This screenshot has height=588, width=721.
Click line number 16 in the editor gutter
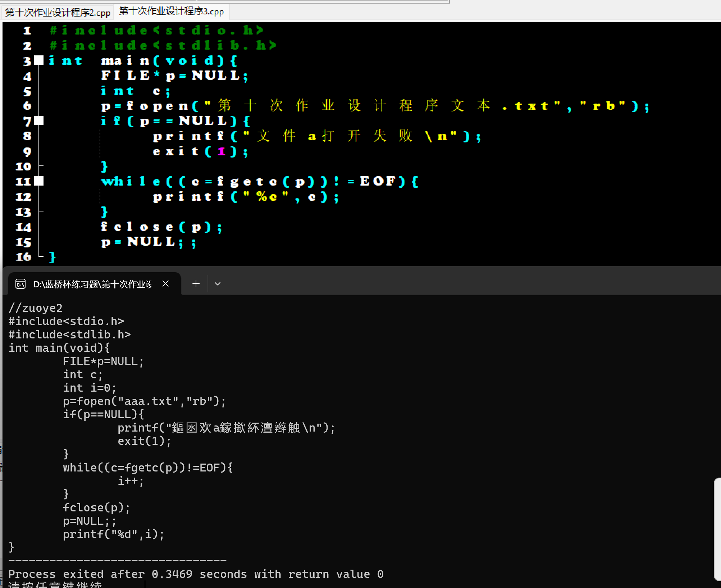[x=24, y=257]
